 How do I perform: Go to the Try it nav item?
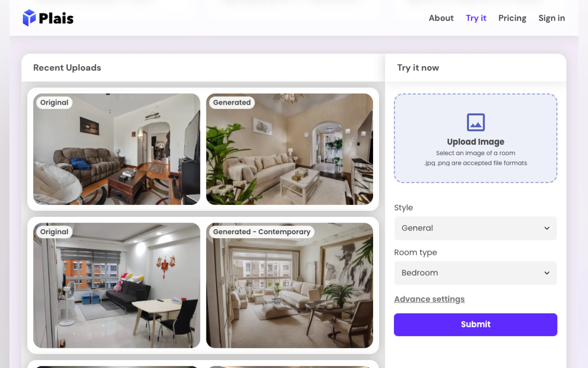pyautogui.click(x=476, y=18)
